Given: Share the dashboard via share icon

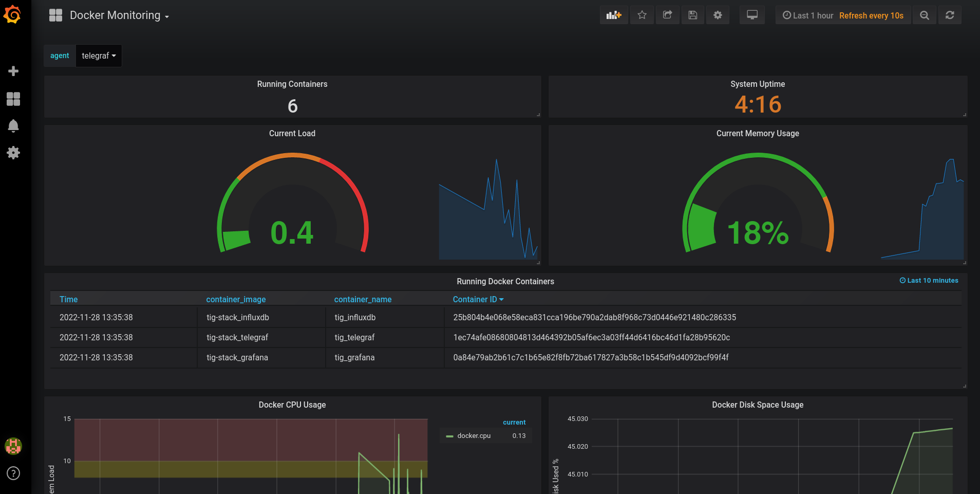Looking at the screenshot, I should (667, 15).
